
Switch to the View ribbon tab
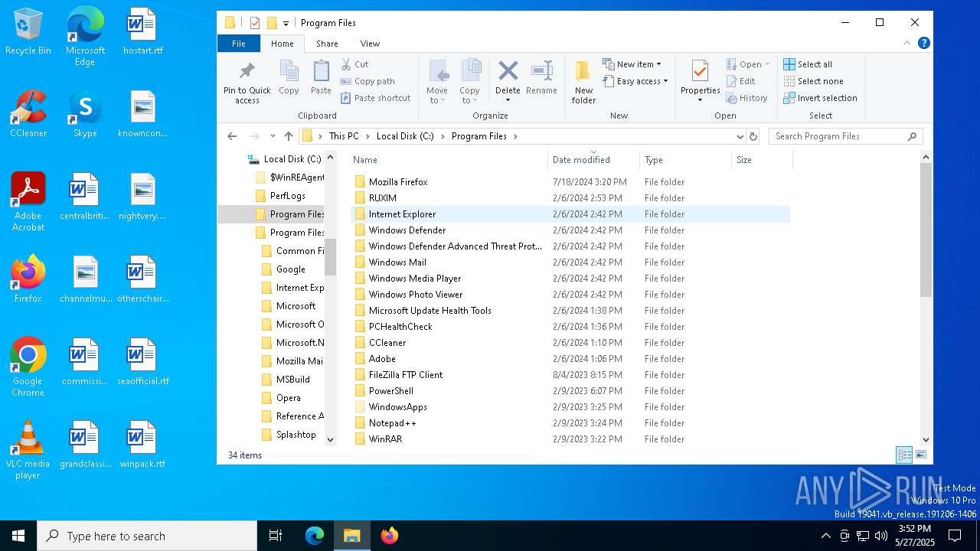click(x=370, y=44)
